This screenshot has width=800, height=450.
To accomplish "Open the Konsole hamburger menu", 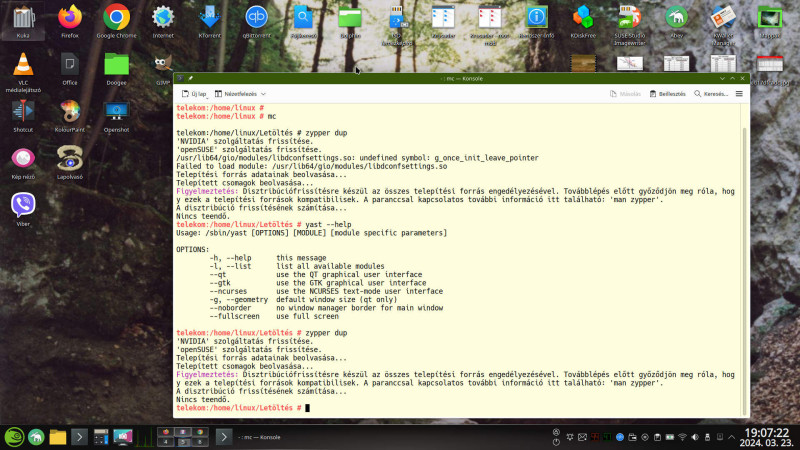I will (739, 94).
